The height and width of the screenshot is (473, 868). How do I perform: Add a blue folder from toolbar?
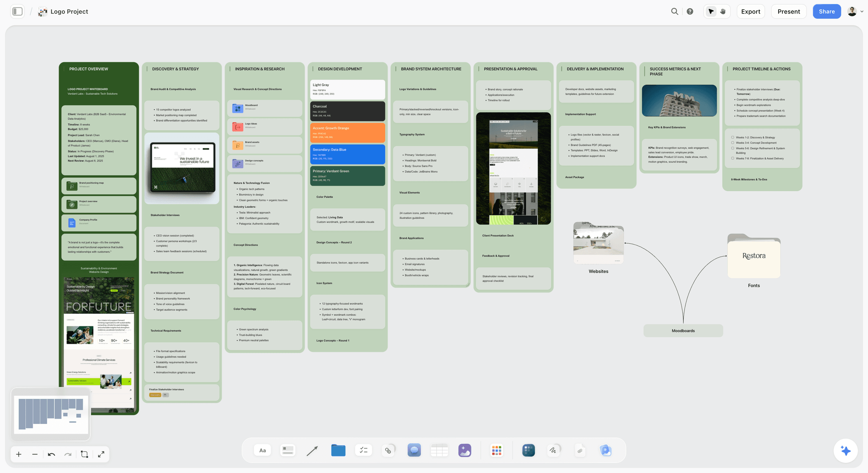point(338,451)
